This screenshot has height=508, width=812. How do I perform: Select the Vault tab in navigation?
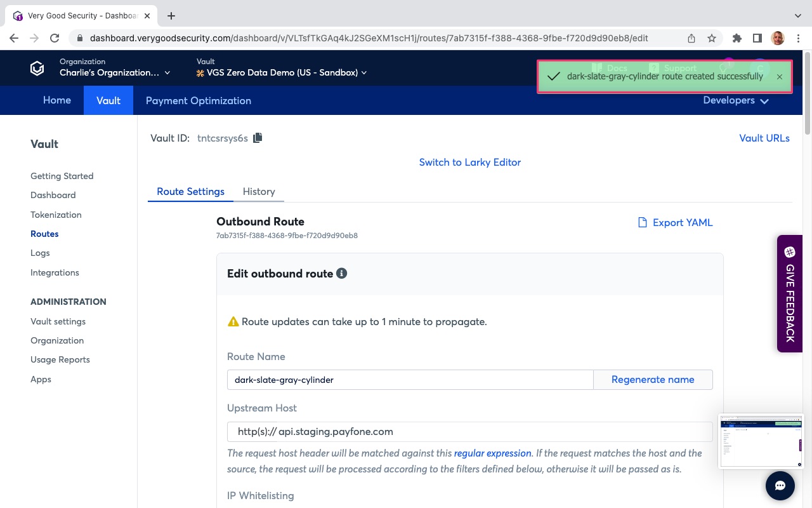(108, 100)
